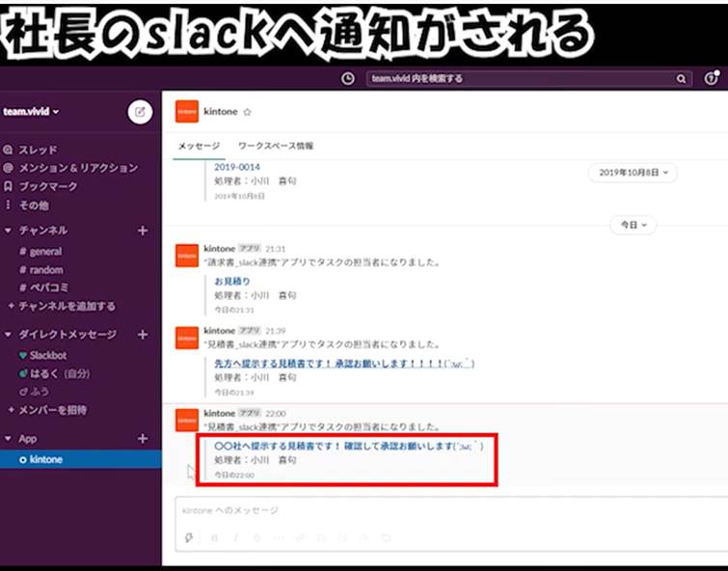Click the compose new message button
The width and height of the screenshot is (728, 571).
click(140, 112)
